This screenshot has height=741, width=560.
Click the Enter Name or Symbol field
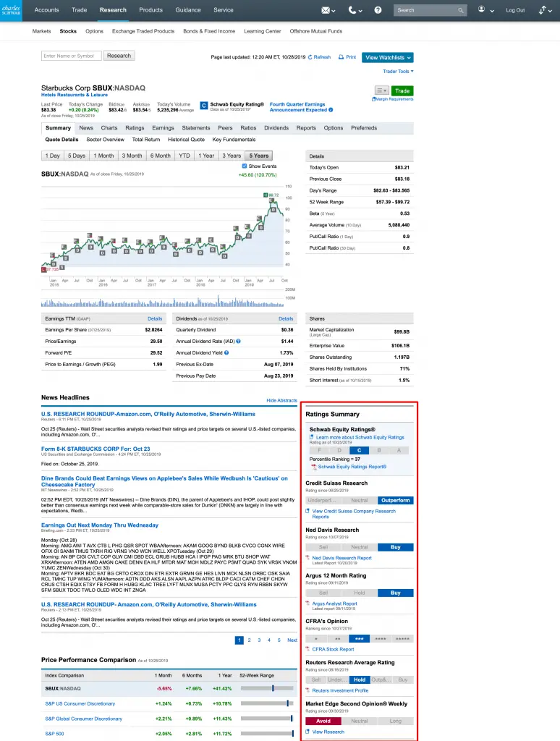click(x=72, y=56)
